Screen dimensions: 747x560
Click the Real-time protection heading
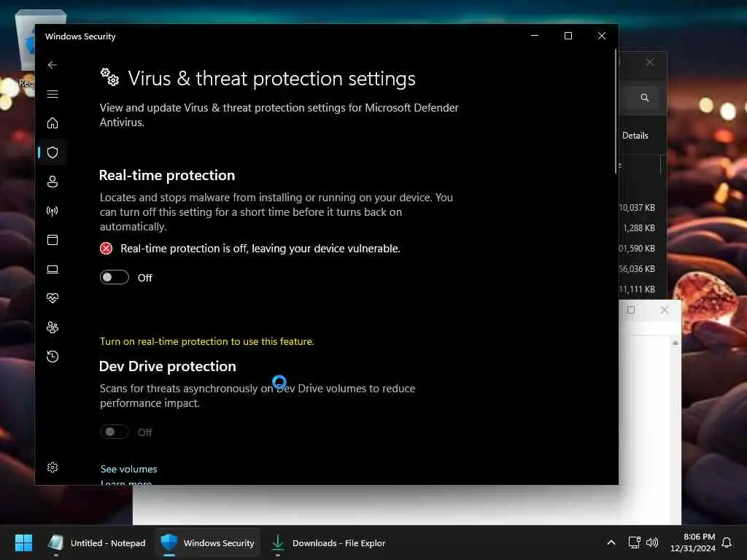point(167,175)
